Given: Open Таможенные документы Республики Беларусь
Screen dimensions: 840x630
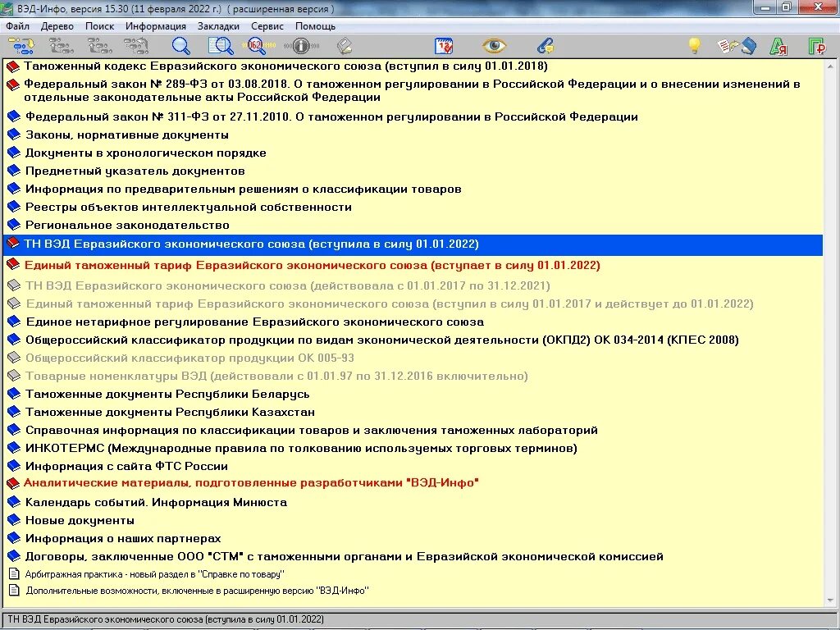Looking at the screenshot, I should (167, 395).
